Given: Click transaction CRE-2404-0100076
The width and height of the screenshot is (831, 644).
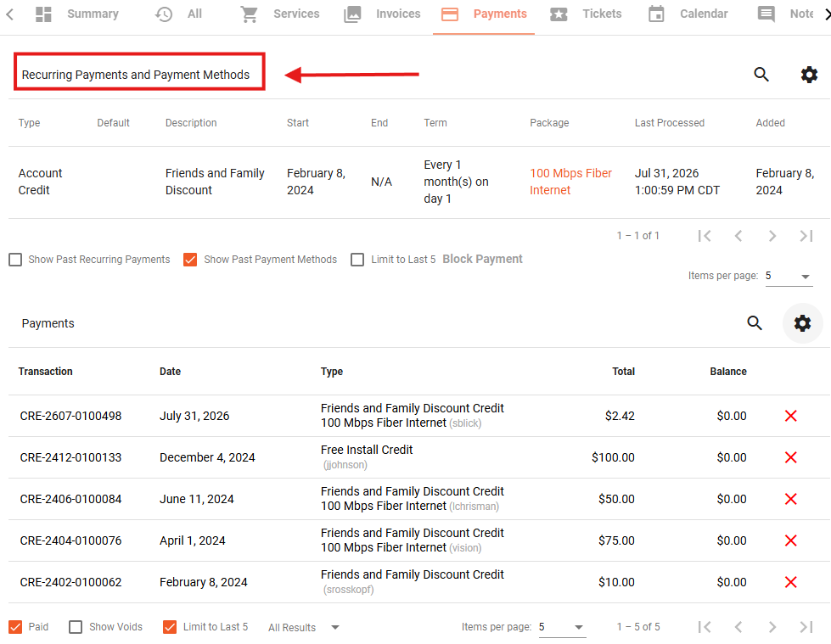Looking at the screenshot, I should point(70,540).
